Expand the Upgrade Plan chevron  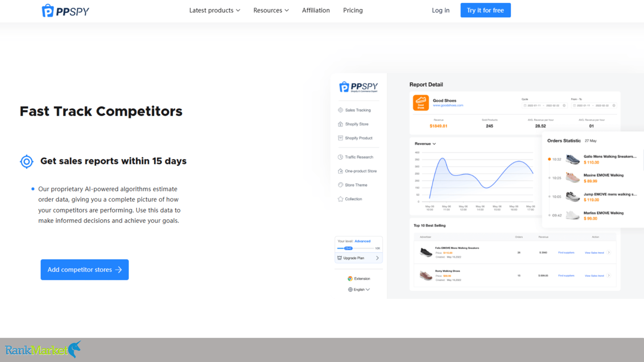(x=377, y=258)
